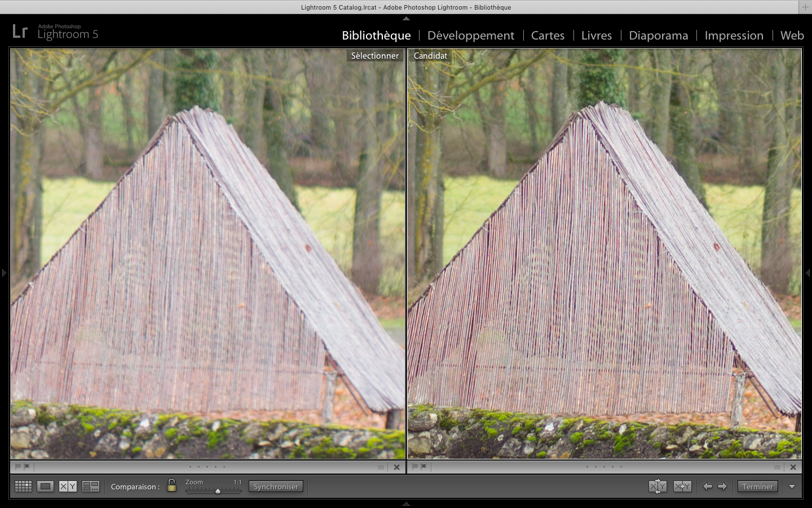The width and height of the screenshot is (812, 508).
Task: Deselect the Candidat photo with its X
Action: tap(793, 467)
